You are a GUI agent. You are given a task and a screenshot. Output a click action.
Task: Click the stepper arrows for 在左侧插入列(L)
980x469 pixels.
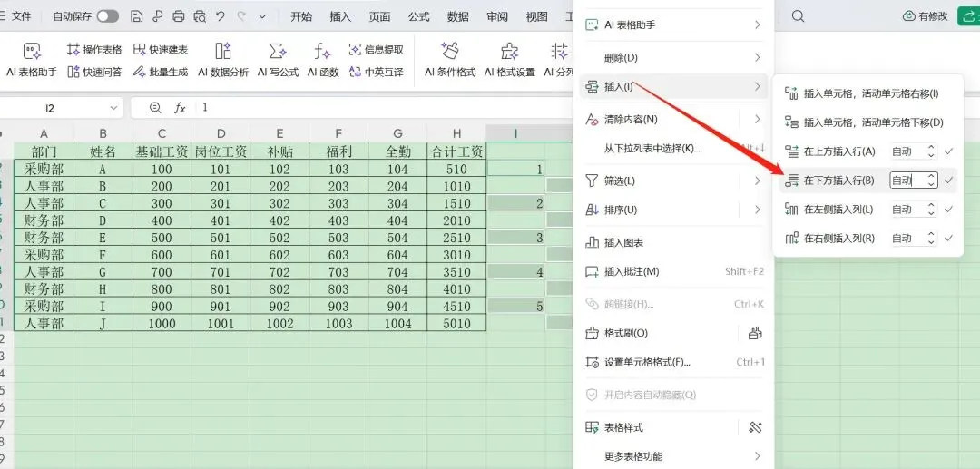tap(931, 210)
